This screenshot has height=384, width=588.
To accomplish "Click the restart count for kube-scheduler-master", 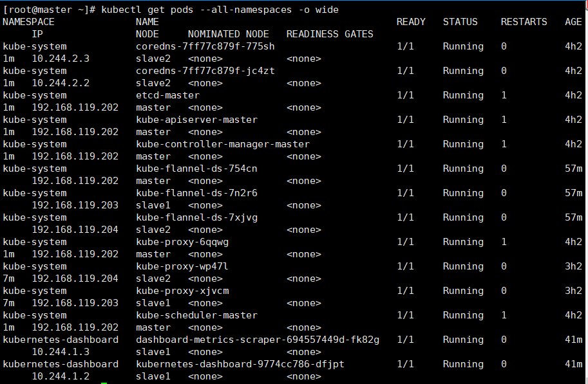I will 504,315.
